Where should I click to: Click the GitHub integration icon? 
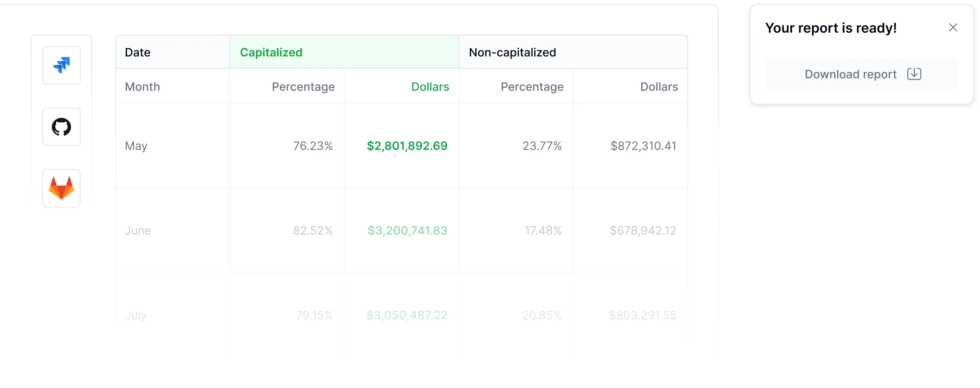[x=61, y=127]
